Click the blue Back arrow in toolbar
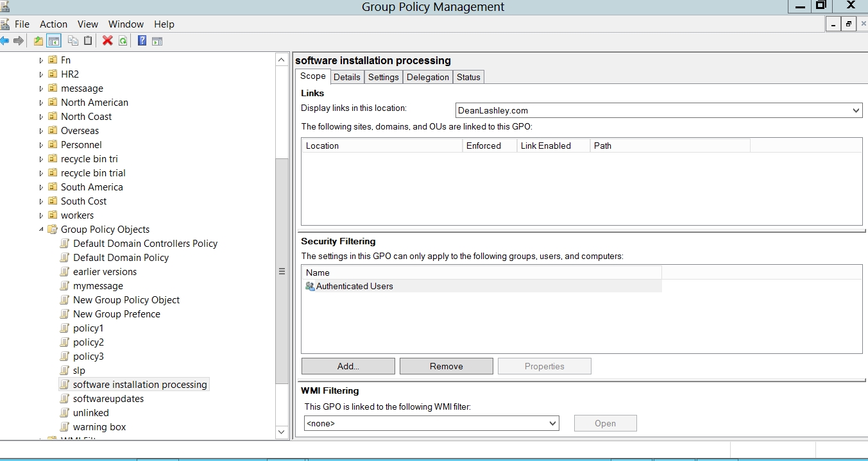Screen dimensions: 868x461 4,41
